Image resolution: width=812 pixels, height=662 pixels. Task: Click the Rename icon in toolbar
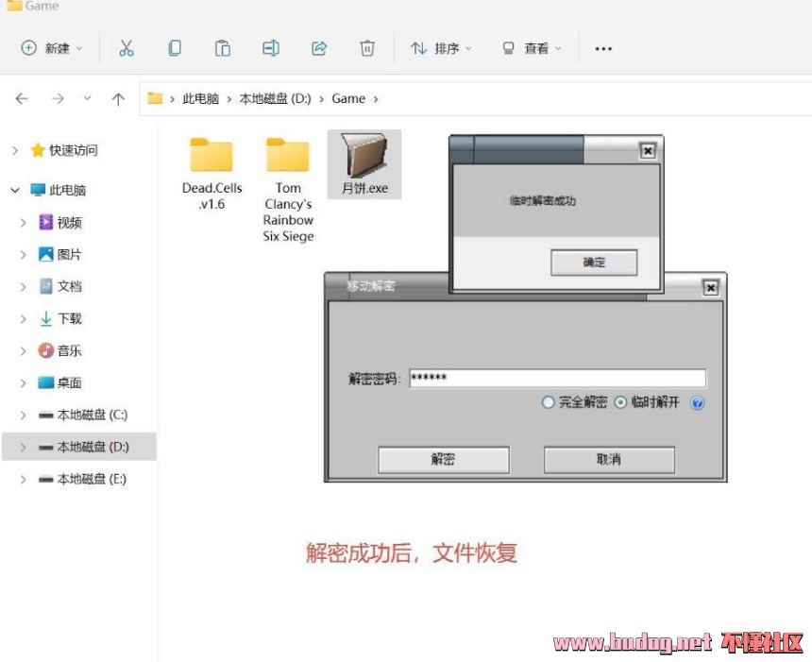pyautogui.click(x=271, y=48)
